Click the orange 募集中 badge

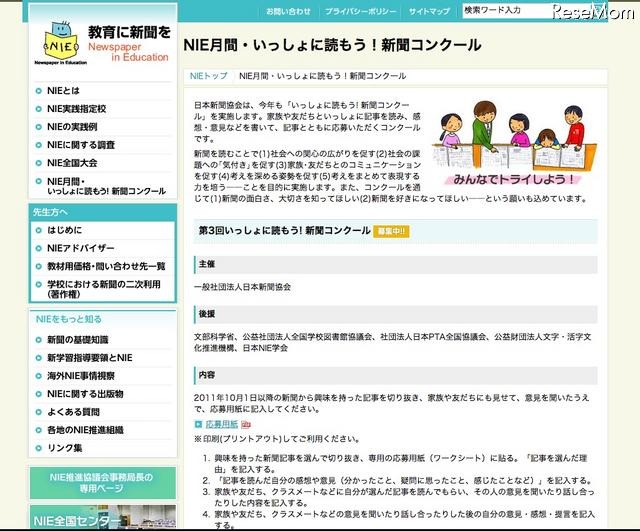click(x=390, y=231)
